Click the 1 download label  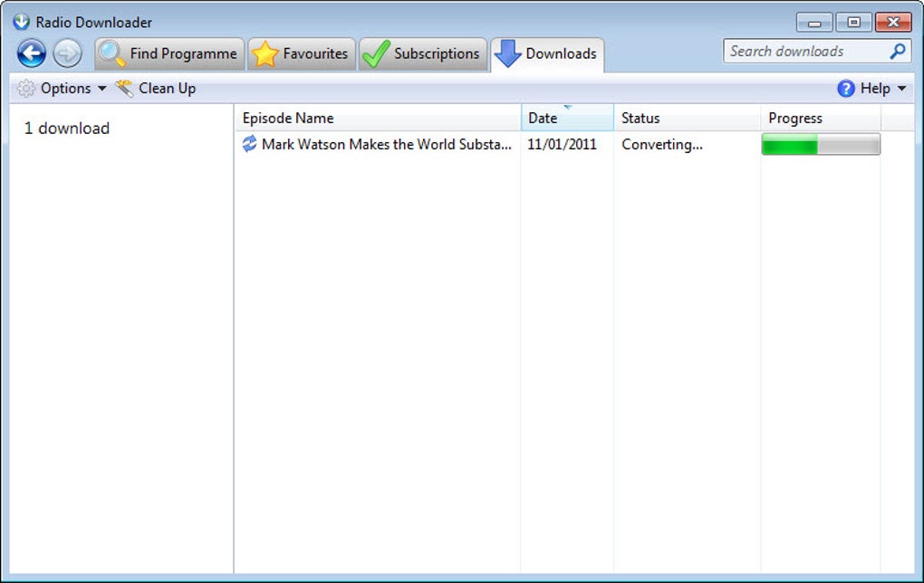coord(67,129)
